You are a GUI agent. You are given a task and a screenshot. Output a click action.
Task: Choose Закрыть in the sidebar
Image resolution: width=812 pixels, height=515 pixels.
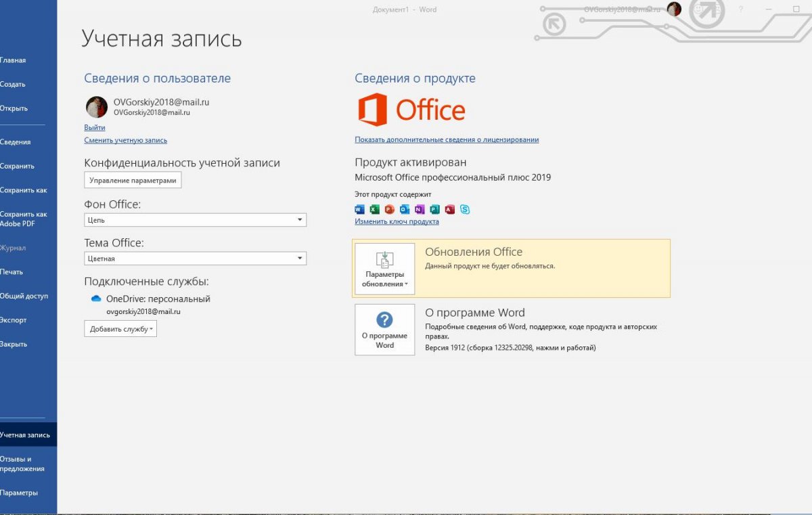pos(14,344)
